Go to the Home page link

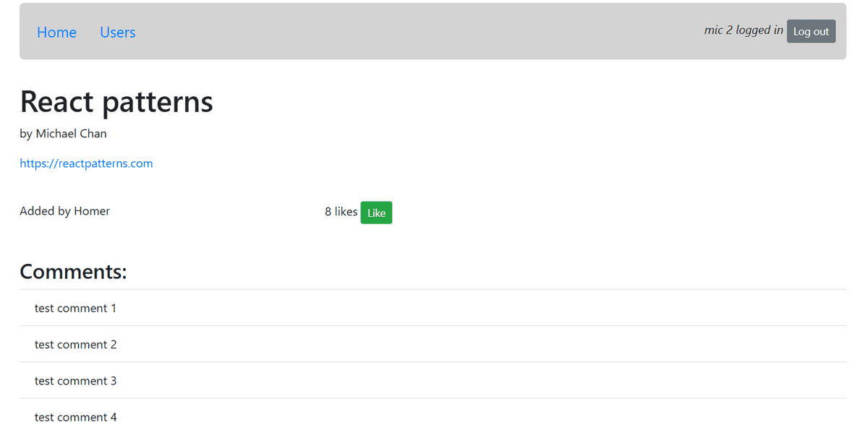point(56,33)
